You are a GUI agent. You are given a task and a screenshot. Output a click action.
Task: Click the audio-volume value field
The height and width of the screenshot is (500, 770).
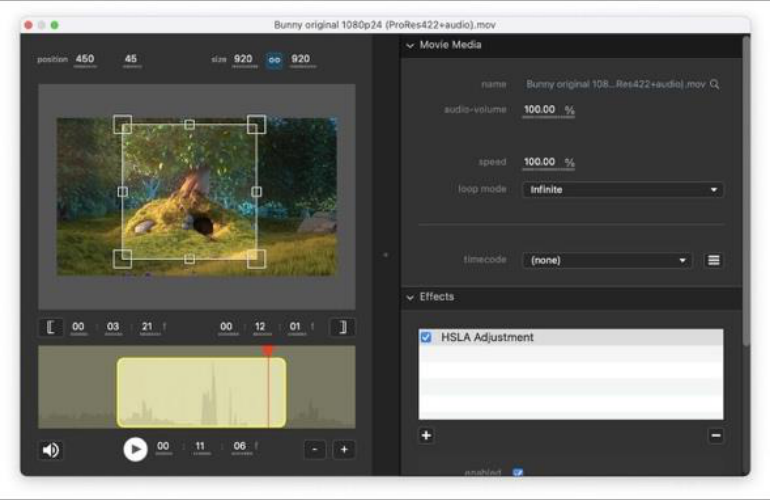[540, 110]
